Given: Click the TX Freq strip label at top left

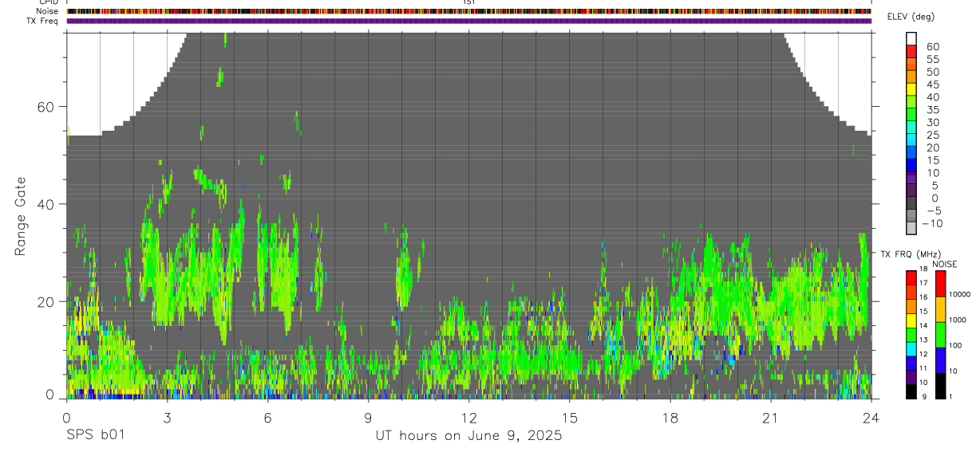Looking at the screenshot, I should 42,21.
